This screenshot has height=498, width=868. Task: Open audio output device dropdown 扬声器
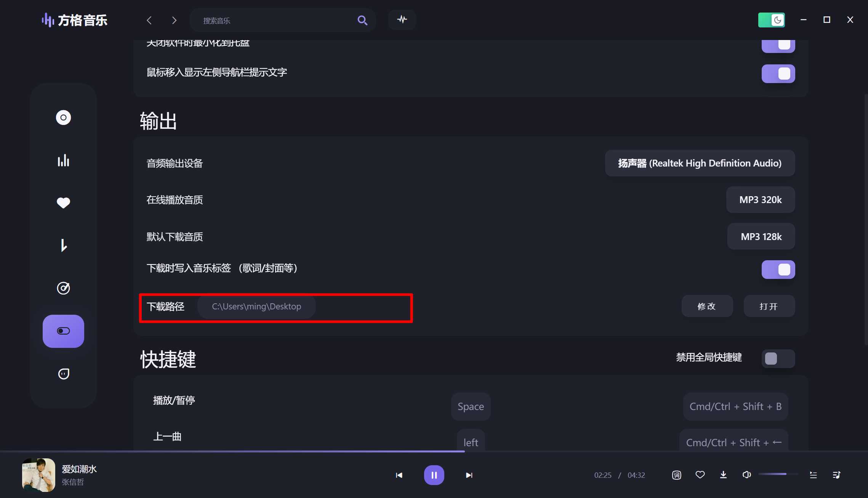click(700, 163)
